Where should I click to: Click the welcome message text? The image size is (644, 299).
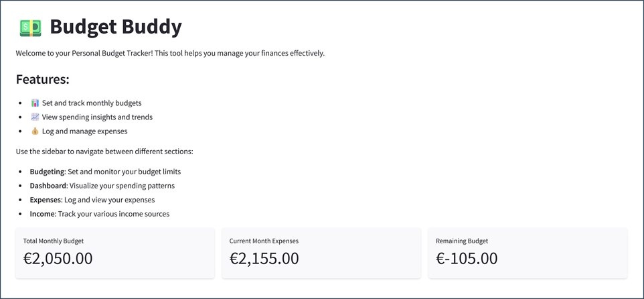pyautogui.click(x=171, y=54)
